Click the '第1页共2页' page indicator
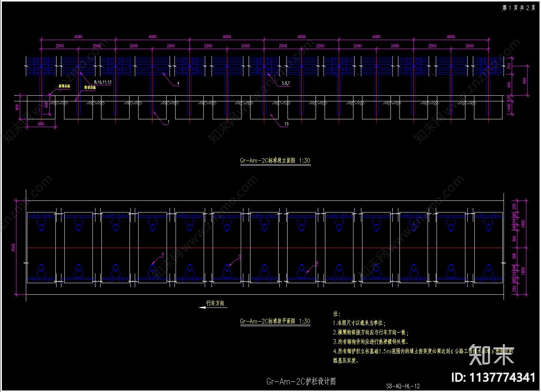 (518, 8)
